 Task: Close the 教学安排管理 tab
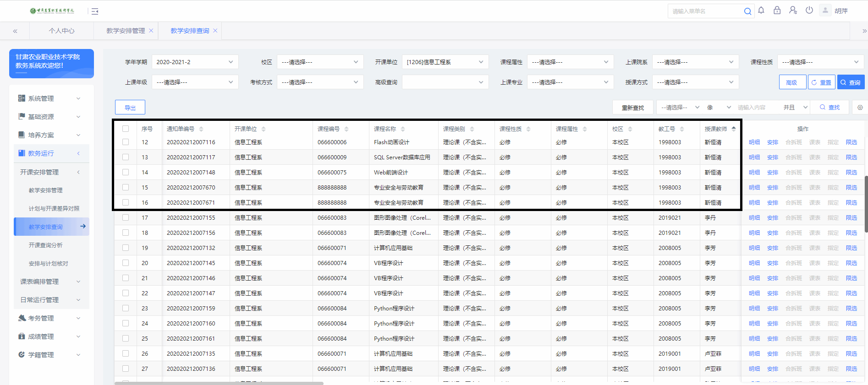point(151,31)
